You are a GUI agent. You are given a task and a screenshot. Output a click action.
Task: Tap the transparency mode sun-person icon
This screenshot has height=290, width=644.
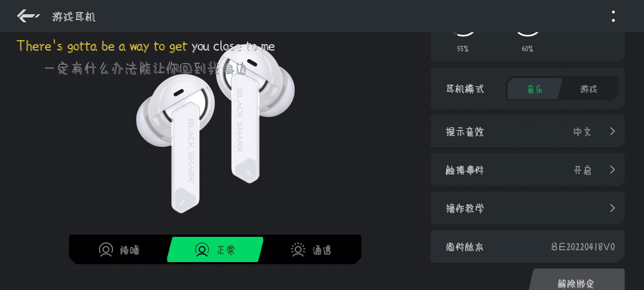298,250
